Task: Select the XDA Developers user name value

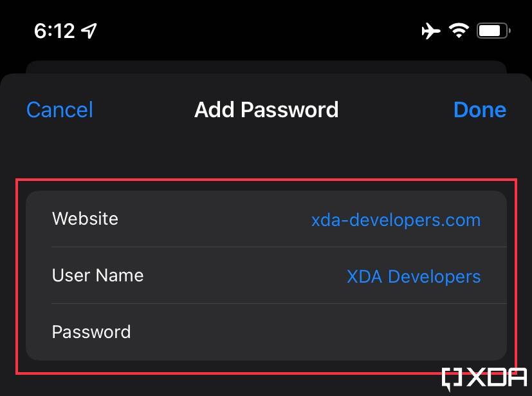Action: click(x=413, y=276)
